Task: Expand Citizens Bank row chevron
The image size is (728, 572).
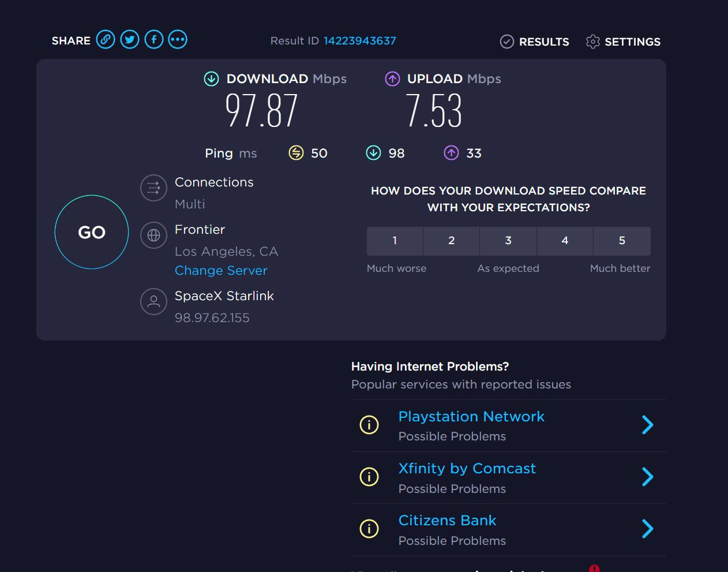Action: tap(648, 529)
